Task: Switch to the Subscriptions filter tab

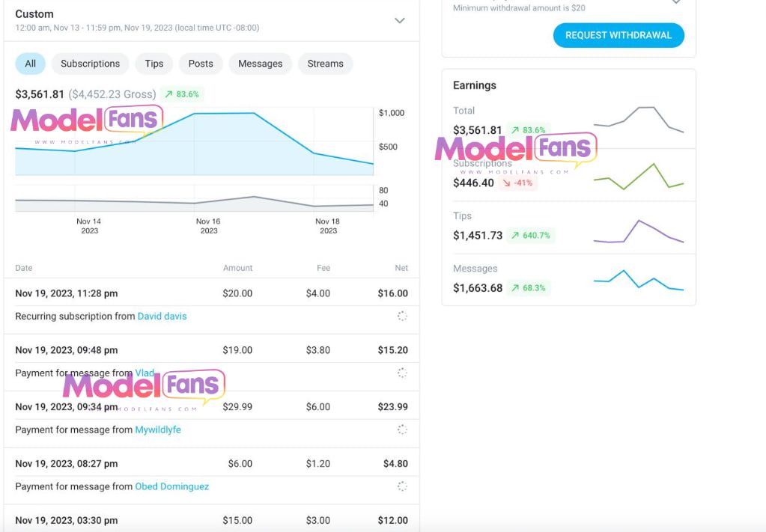Action: 91,64
